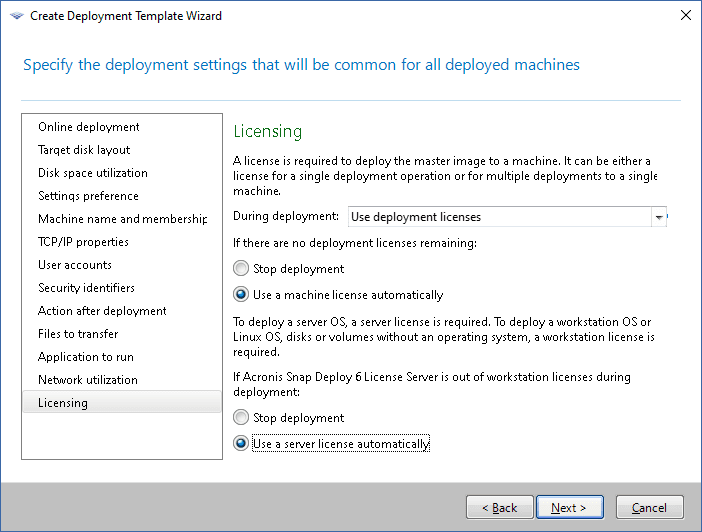Image resolution: width=702 pixels, height=532 pixels.
Task: Go to Action after deployment
Action: pyautogui.click(x=102, y=311)
